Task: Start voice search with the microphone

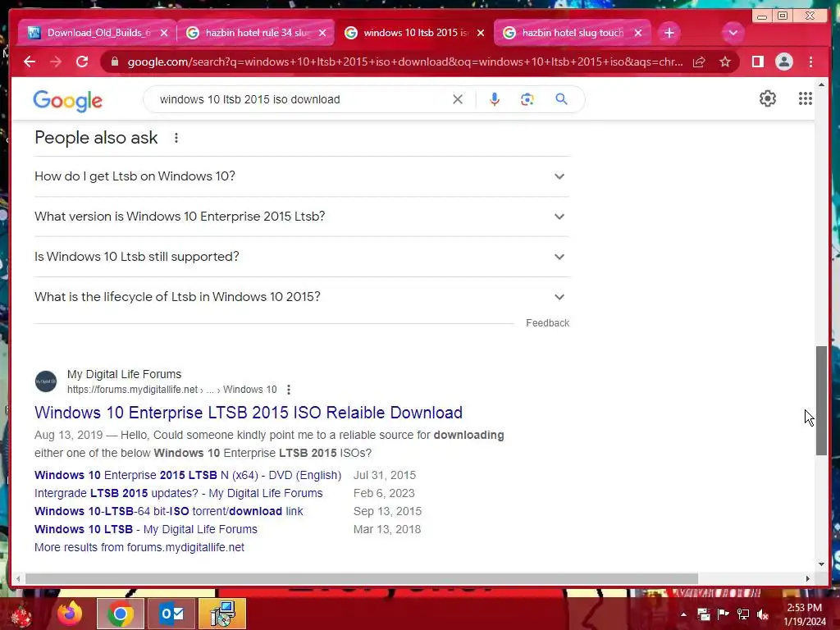Action: [x=495, y=99]
